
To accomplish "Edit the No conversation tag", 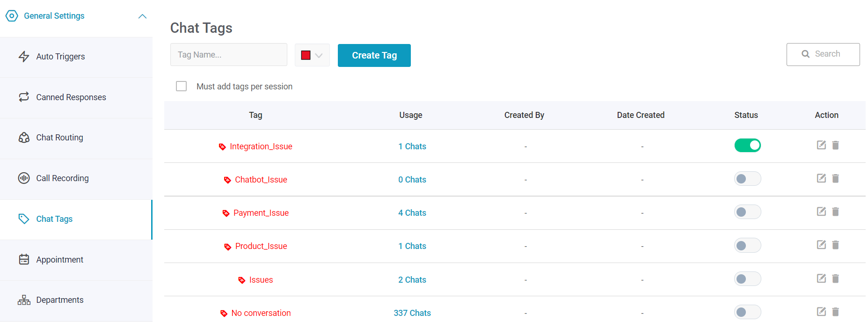I will tap(821, 312).
